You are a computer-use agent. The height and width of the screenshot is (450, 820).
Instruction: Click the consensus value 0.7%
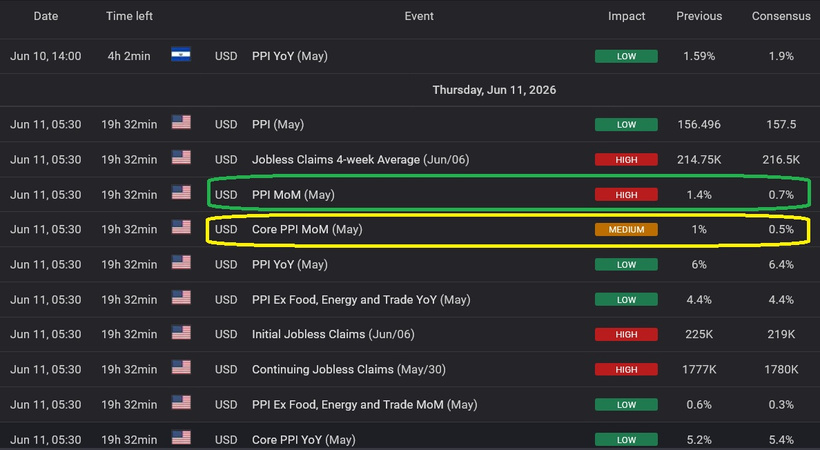pyautogui.click(x=781, y=195)
